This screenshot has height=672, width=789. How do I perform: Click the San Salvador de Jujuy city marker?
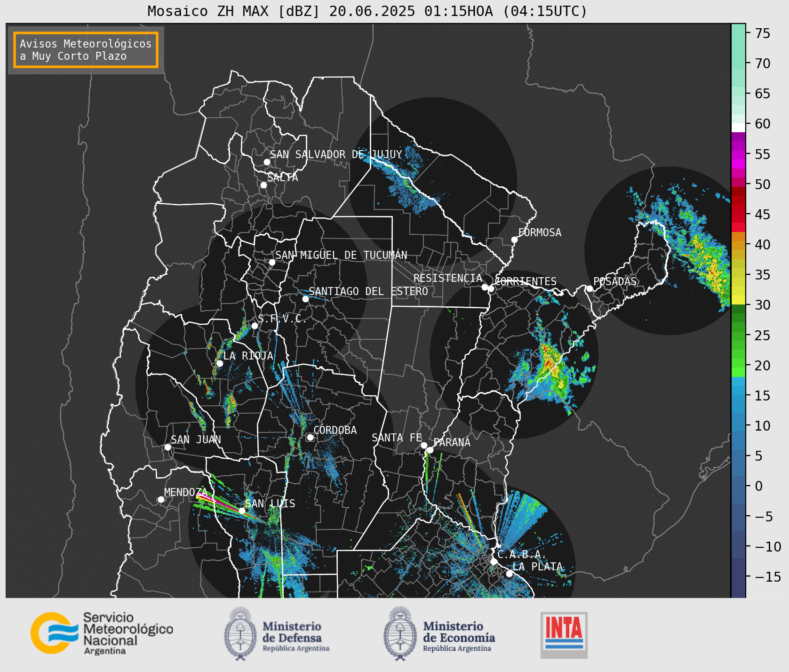pos(267,162)
